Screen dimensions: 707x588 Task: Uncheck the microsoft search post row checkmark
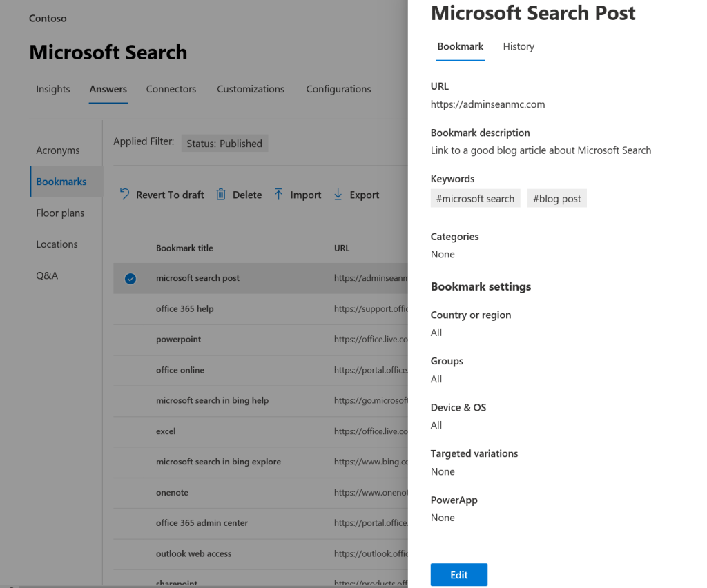(130, 279)
